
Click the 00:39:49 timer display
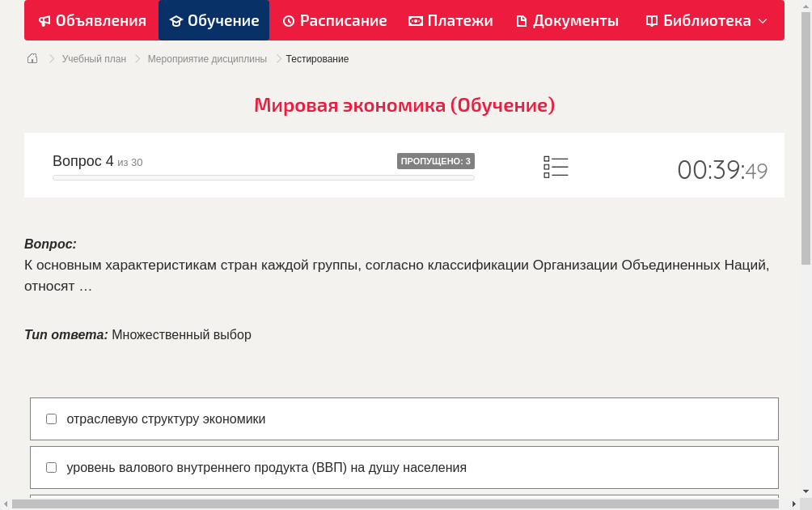(x=722, y=168)
